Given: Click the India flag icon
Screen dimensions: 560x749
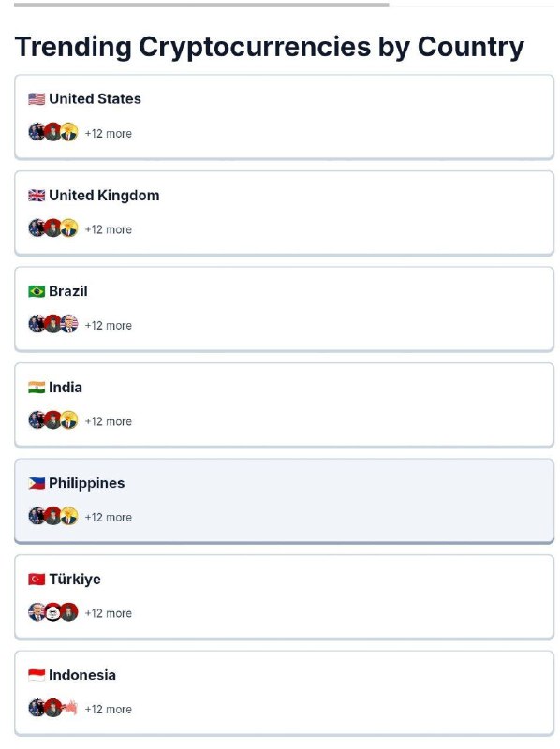Looking at the screenshot, I should coord(37,387).
